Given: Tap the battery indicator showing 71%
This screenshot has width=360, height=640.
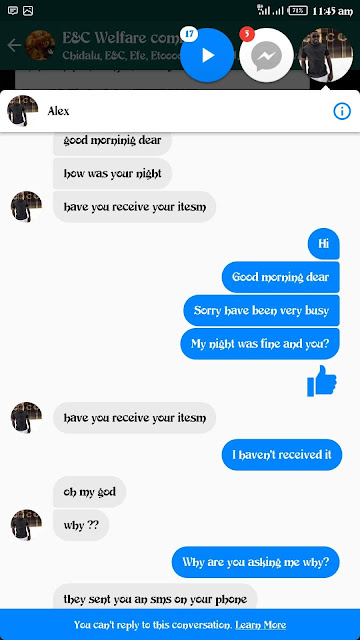Looking at the screenshot, I should pos(298,11).
